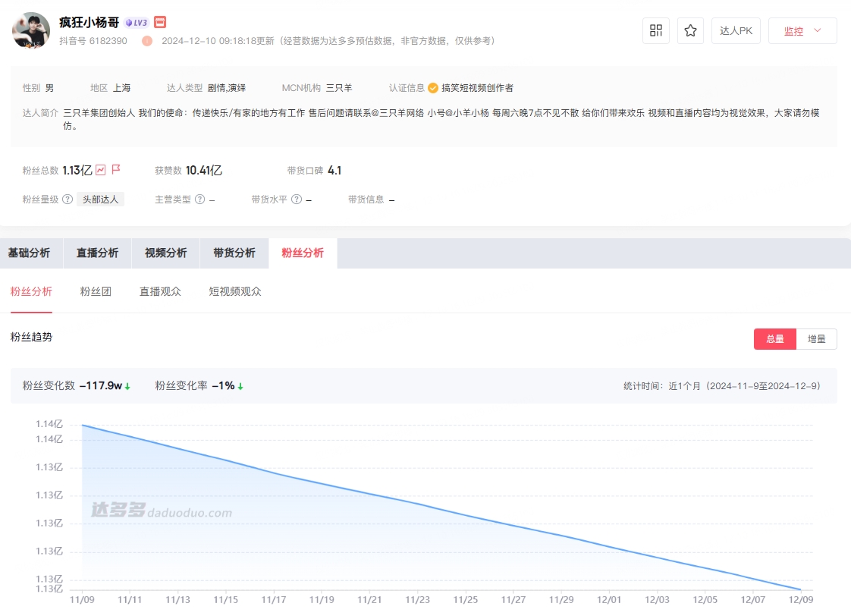Select the 粉丝团 sub-tab
This screenshot has width=851, height=616.
(95, 291)
